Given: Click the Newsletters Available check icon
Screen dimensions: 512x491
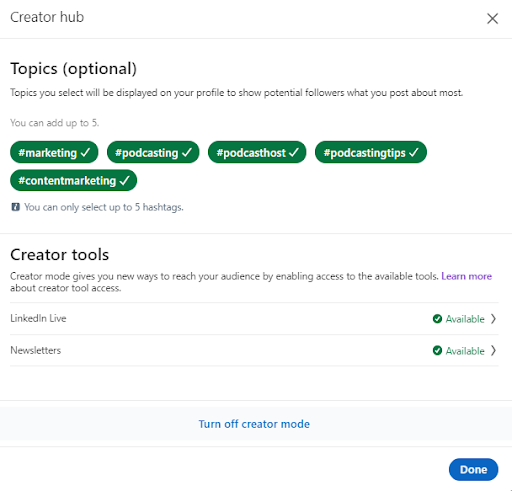Looking at the screenshot, I should click(437, 351).
